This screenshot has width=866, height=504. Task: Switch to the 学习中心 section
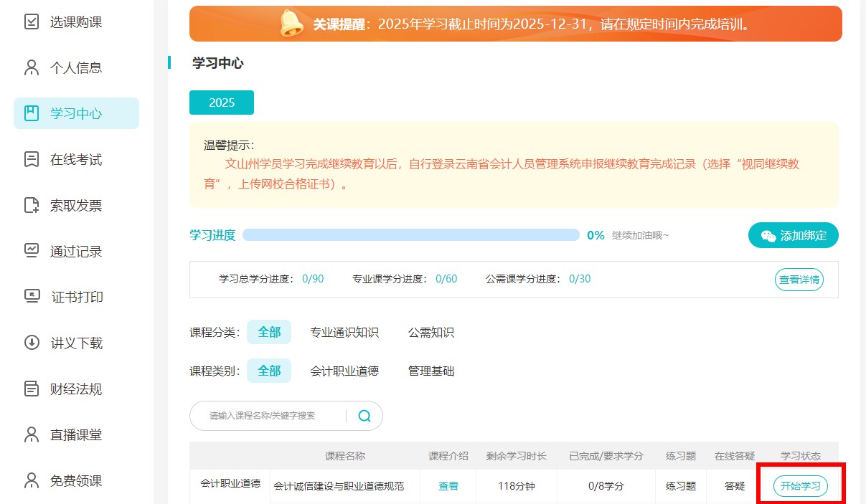[x=76, y=113]
